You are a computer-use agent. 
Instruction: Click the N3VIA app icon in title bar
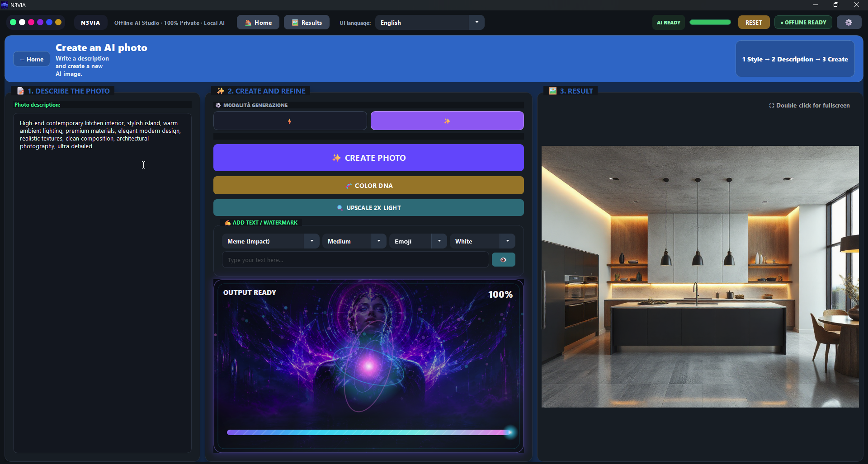(x=5, y=5)
